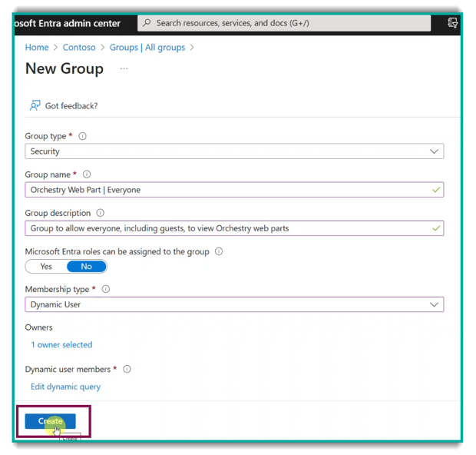Expand the Membership type Dynamic User dropdown
The image size is (476, 455).
pos(234,304)
